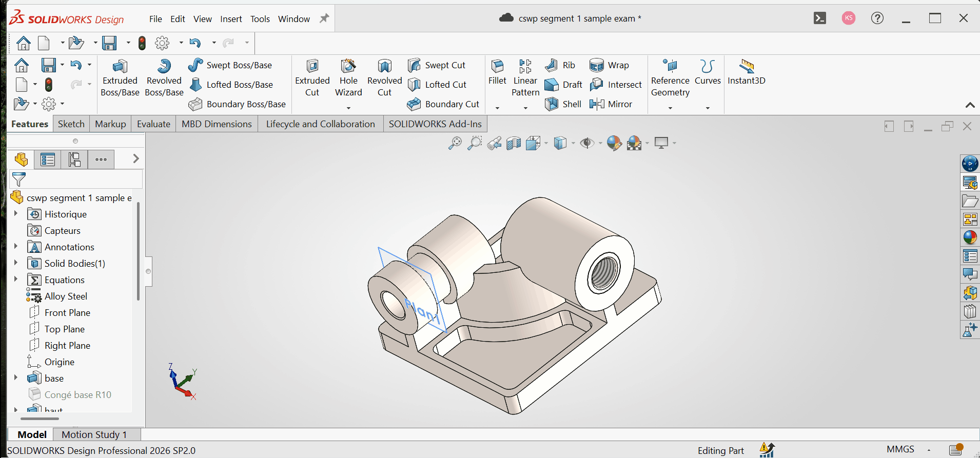Open the Appearances color ball in task pane
980x458 pixels.
[x=970, y=237]
